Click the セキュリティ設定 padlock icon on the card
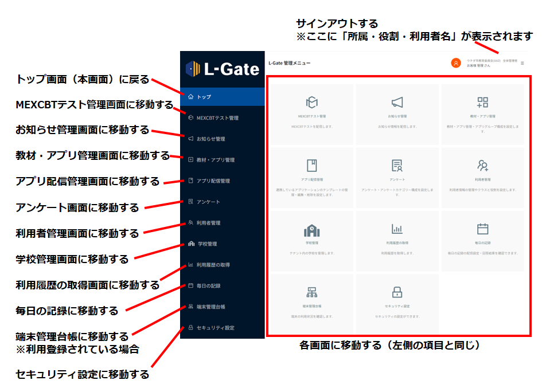Viewport: 546px width, 392px height. point(397,292)
